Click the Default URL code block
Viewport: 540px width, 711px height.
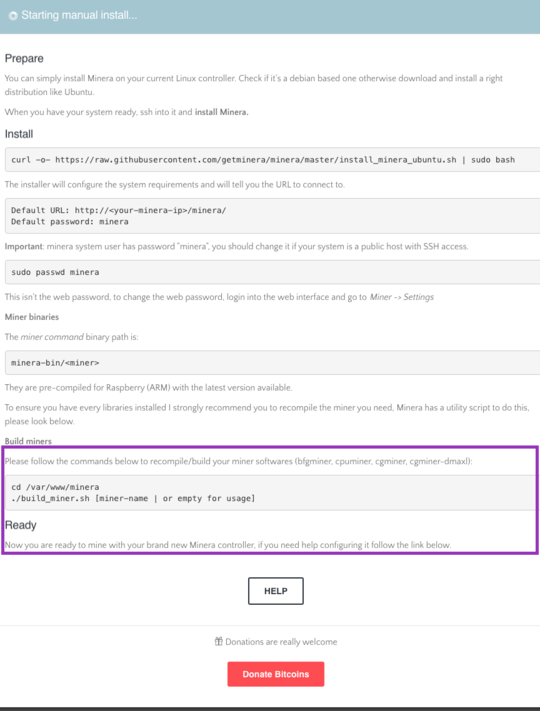coord(272,216)
